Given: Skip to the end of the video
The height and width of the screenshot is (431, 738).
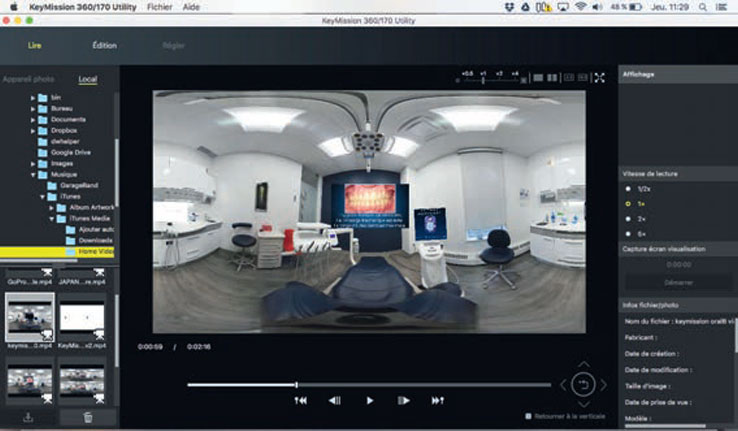Looking at the screenshot, I should [437, 400].
